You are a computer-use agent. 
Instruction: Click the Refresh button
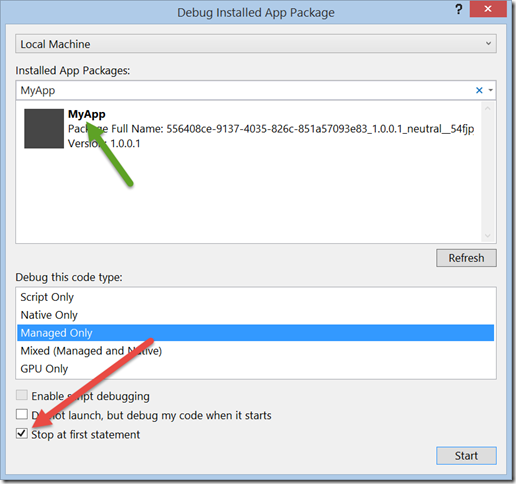(466, 258)
